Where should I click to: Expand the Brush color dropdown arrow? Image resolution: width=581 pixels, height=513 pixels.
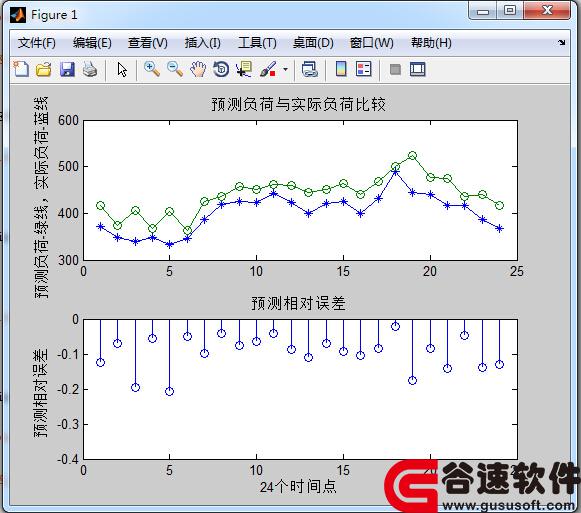(285, 69)
